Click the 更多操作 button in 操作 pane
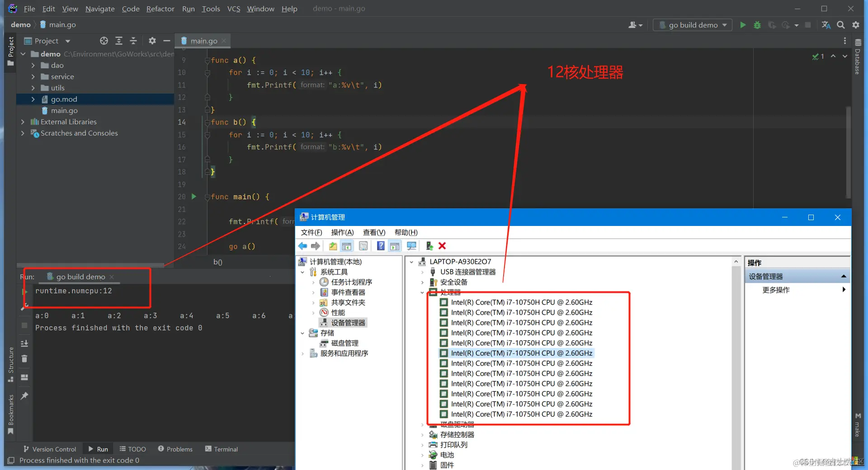868x470 pixels. coord(776,290)
